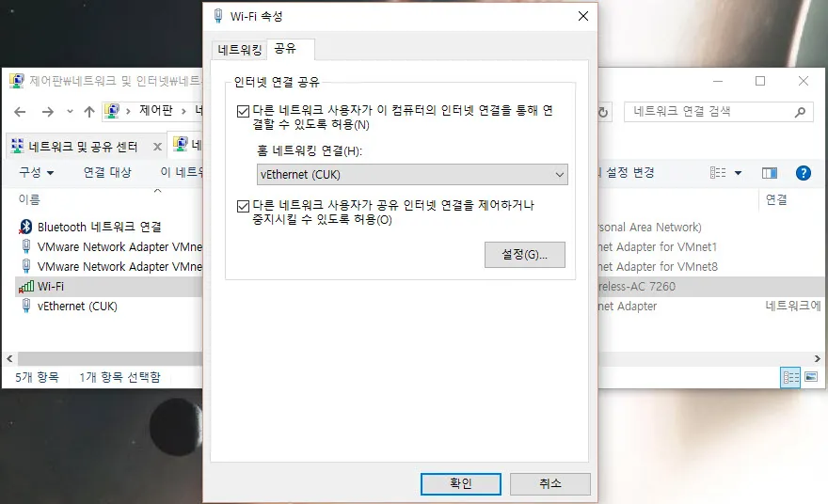Confirm with the 확인 button

point(460,483)
